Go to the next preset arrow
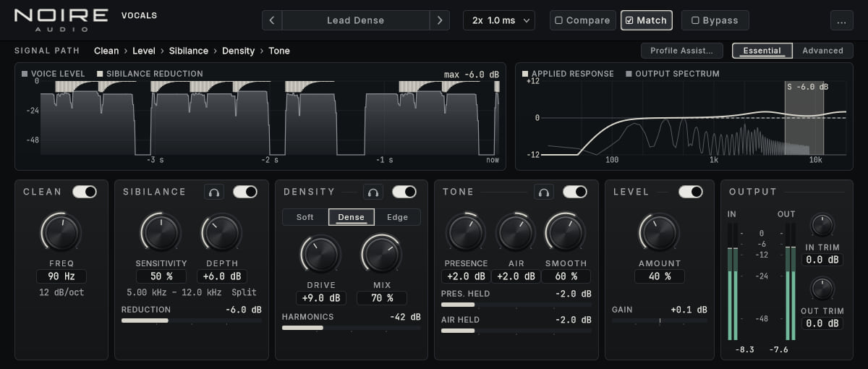 click(x=439, y=20)
